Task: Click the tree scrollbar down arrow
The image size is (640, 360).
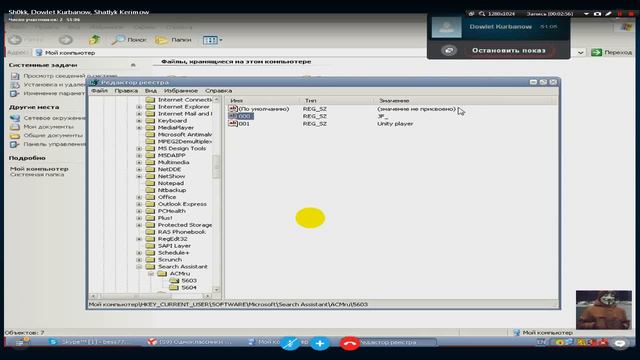Action: [216, 289]
